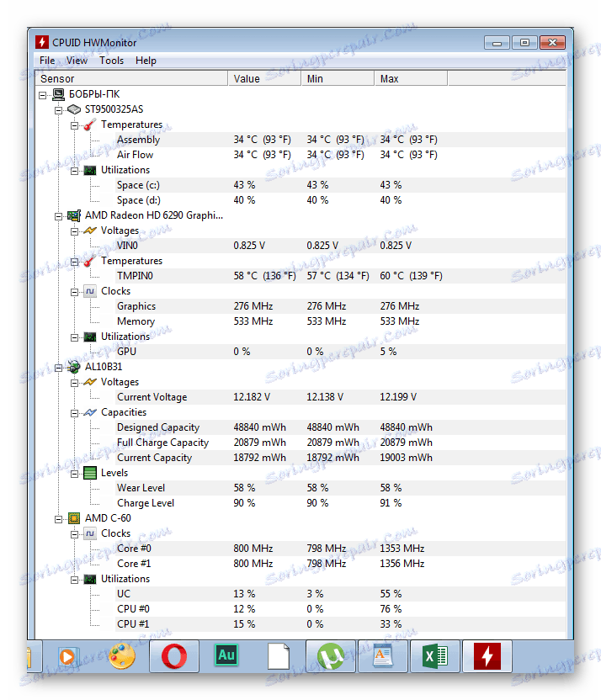The height and width of the screenshot is (700, 601).
Task: Collapse the Levels group
Action: [75, 474]
